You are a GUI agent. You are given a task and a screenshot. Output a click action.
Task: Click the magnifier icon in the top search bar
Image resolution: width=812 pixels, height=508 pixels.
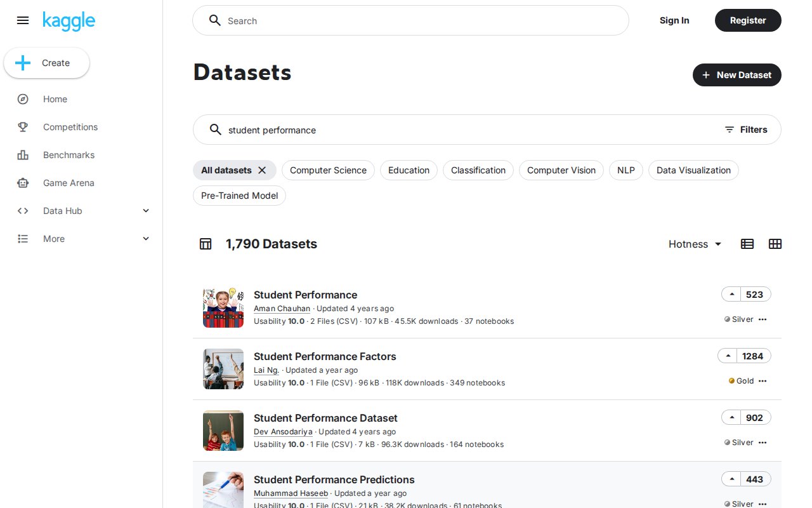[215, 20]
